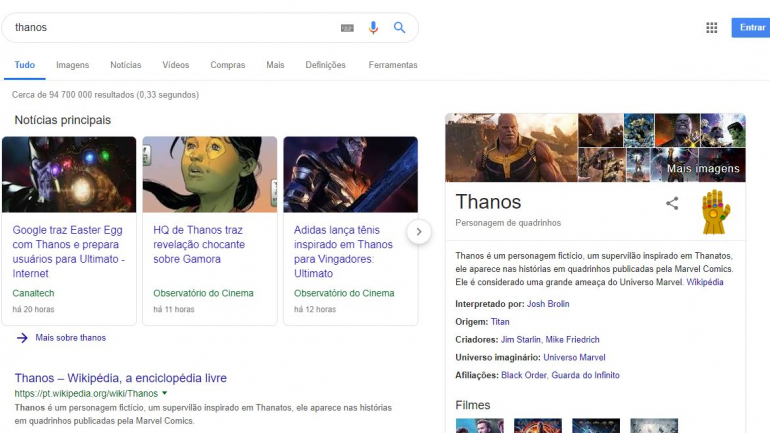Image resolution: width=770 pixels, height=433 pixels.
Task: Open Google Easter Egg article from Canaltech
Action: (69, 252)
